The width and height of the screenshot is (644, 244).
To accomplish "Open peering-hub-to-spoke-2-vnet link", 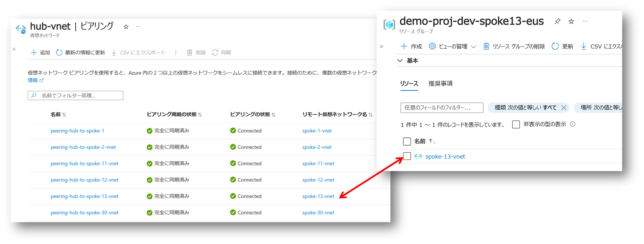I will pos(83,147).
